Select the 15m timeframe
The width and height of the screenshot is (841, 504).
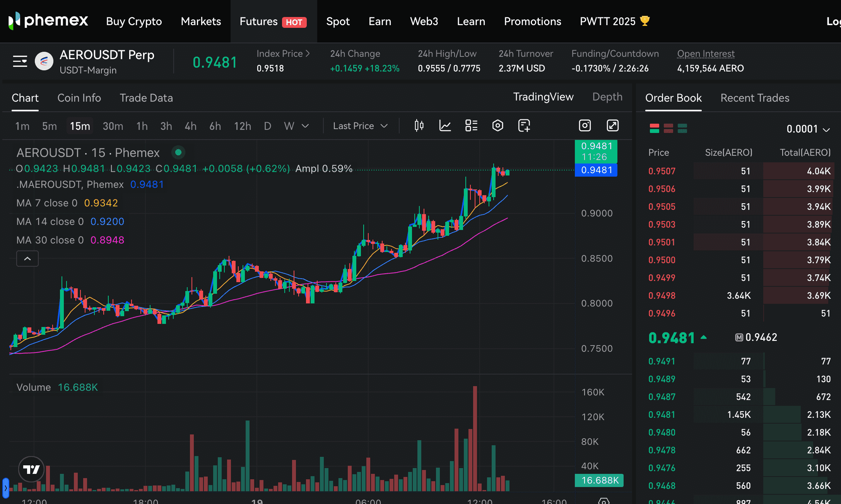(x=80, y=126)
